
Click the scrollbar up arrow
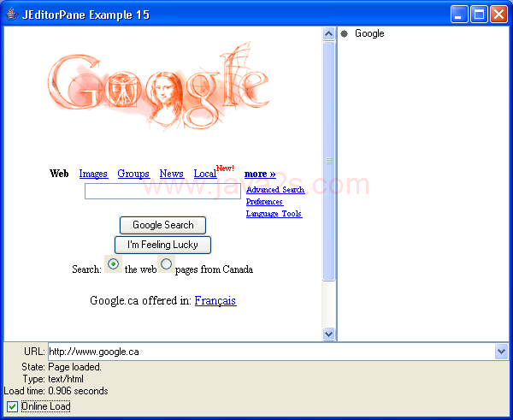click(x=329, y=33)
